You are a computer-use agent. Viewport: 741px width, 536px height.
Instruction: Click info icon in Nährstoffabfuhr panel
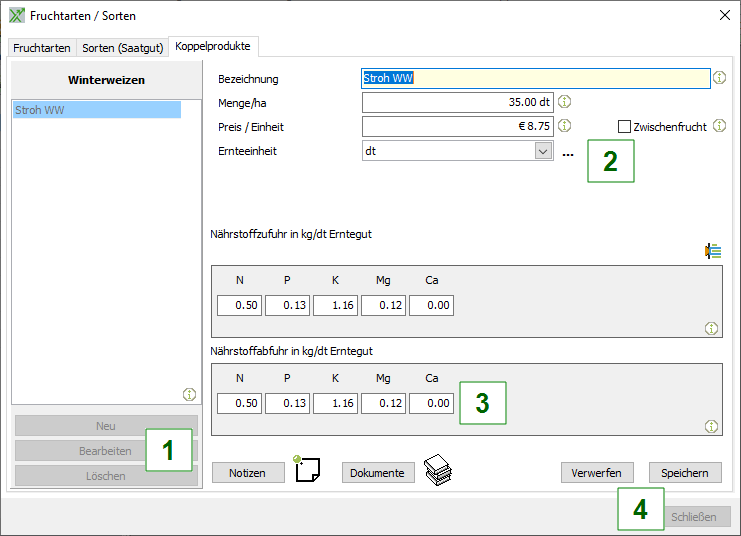(x=711, y=426)
